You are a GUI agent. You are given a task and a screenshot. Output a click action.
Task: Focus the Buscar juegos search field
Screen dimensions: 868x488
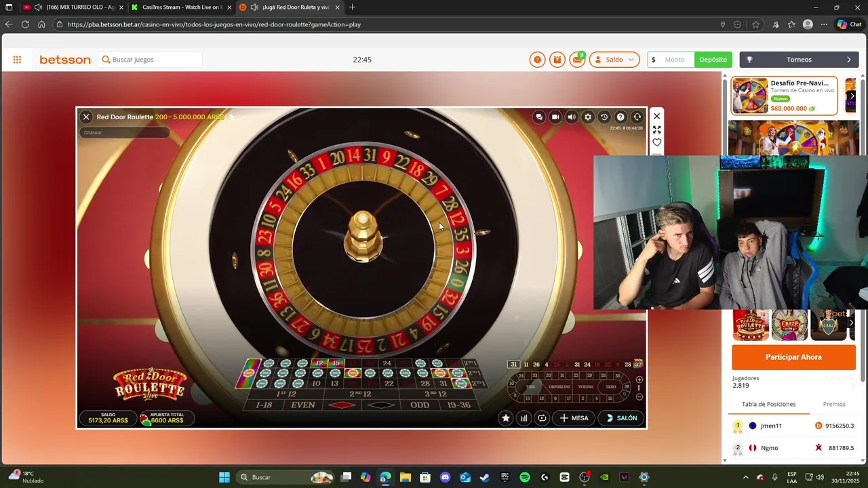click(x=151, y=60)
